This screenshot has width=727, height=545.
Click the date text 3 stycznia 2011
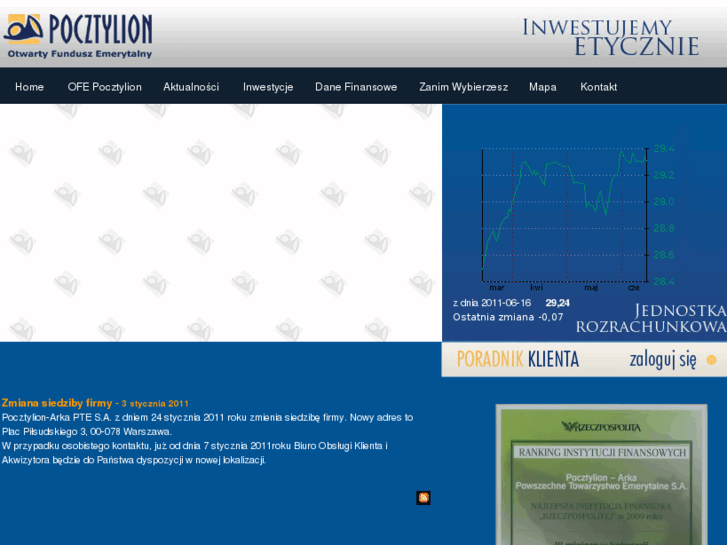pyautogui.click(x=155, y=404)
